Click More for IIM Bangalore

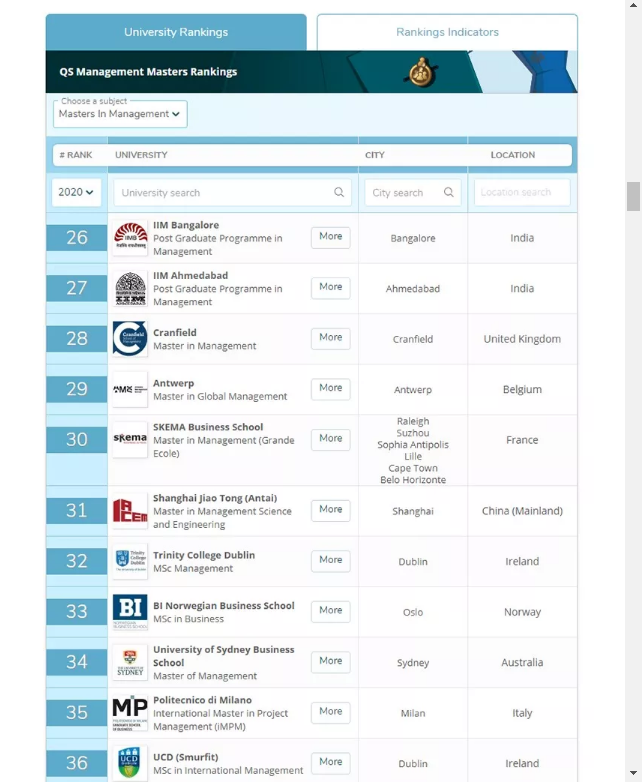331,237
